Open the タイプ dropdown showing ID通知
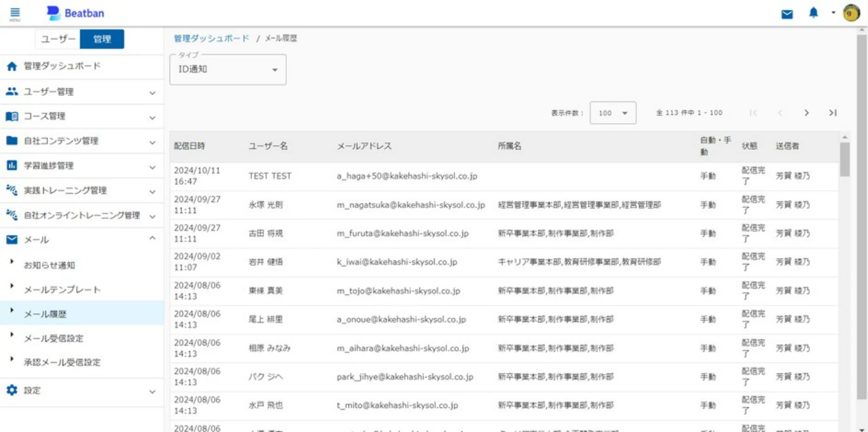 point(228,70)
